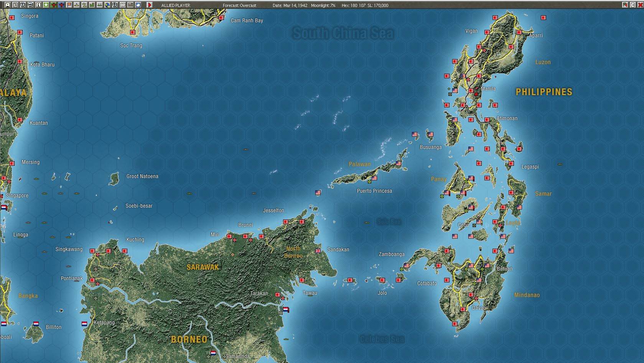The height and width of the screenshot is (363, 644).
Task: Click the 'Forecast: Overcast' status text
Action: [239, 5]
